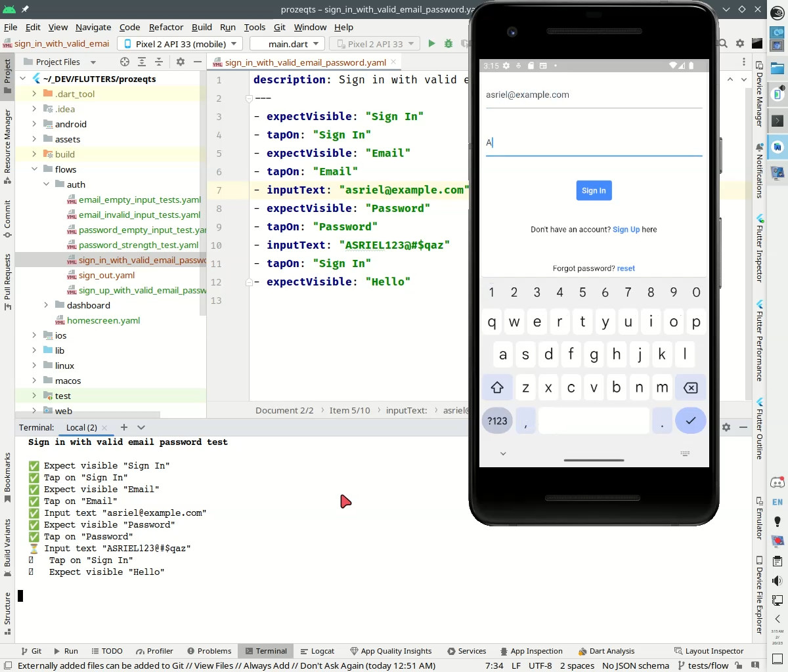Open IDE settings gear in top toolbar
The width and height of the screenshot is (788, 672).
[x=740, y=43]
